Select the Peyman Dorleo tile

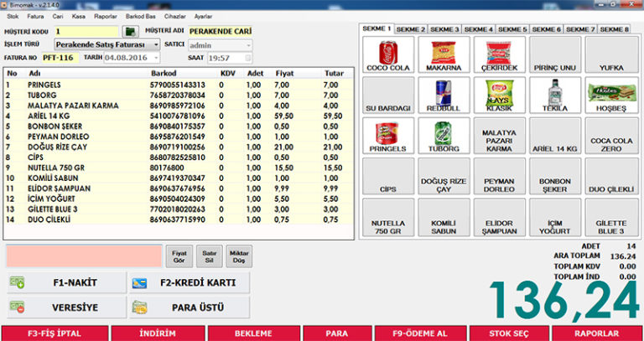(x=500, y=177)
